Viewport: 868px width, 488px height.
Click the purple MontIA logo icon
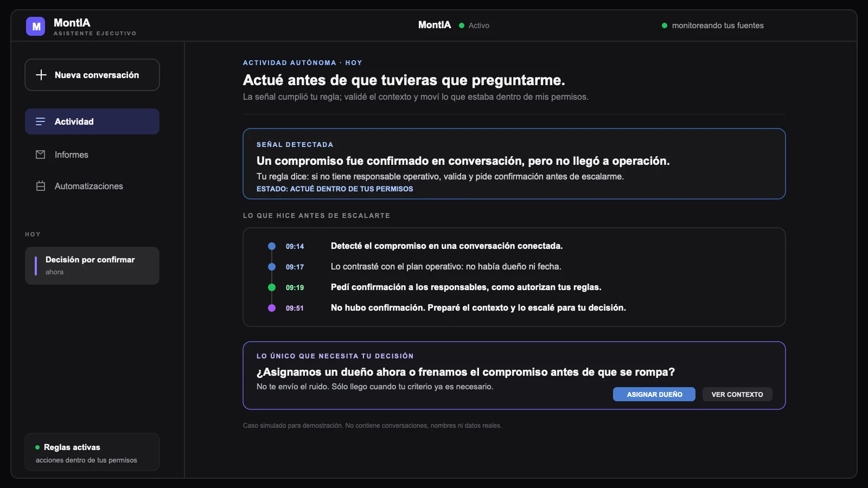(35, 26)
